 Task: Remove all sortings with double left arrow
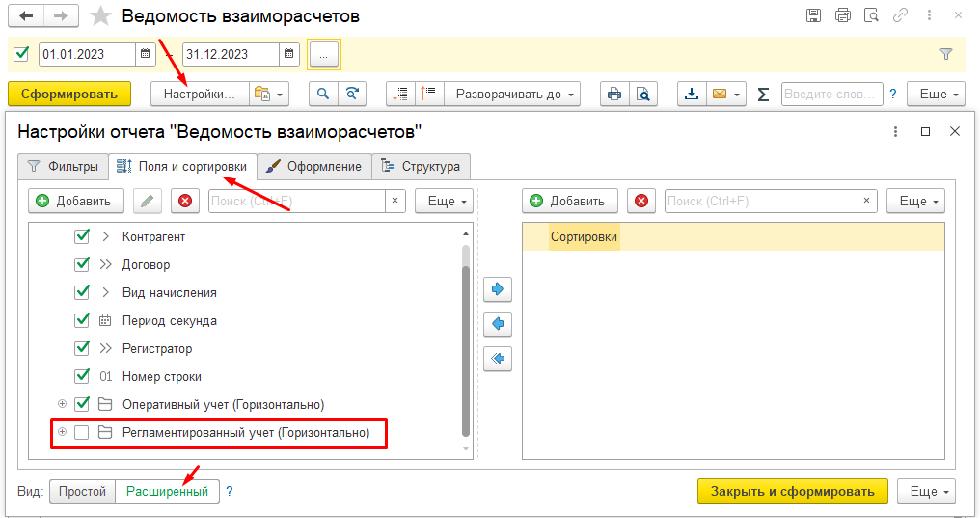[498, 359]
